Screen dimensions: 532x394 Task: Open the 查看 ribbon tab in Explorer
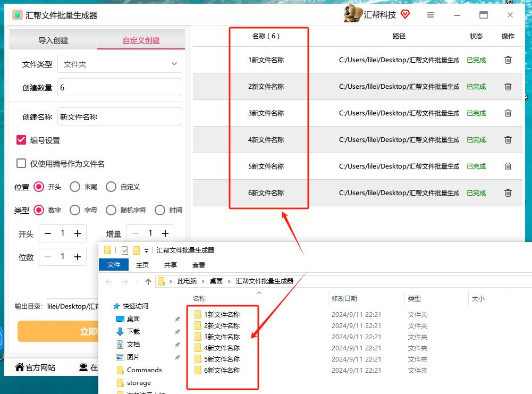(198, 265)
